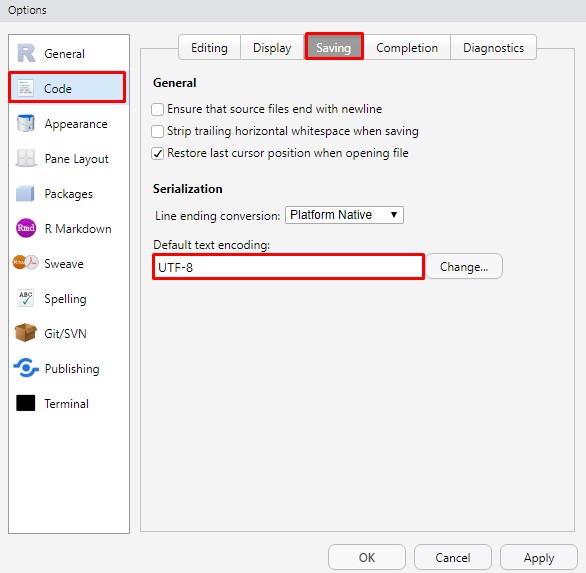Select the Pane Layout label
The image size is (586, 573).
point(77,159)
